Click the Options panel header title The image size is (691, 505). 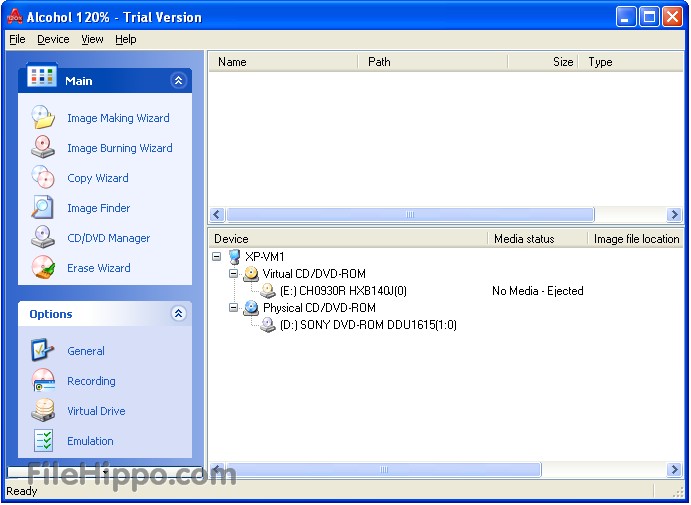[51, 314]
